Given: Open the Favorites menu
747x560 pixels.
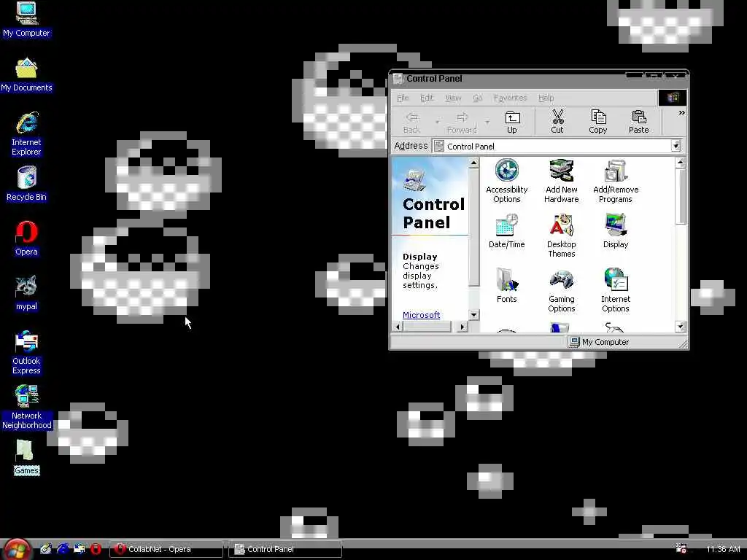Looking at the screenshot, I should point(510,98).
